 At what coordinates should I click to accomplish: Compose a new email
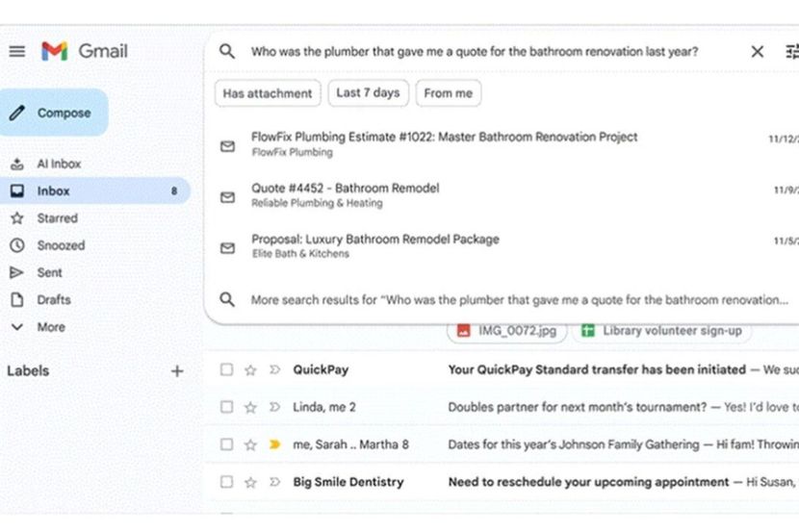point(54,113)
